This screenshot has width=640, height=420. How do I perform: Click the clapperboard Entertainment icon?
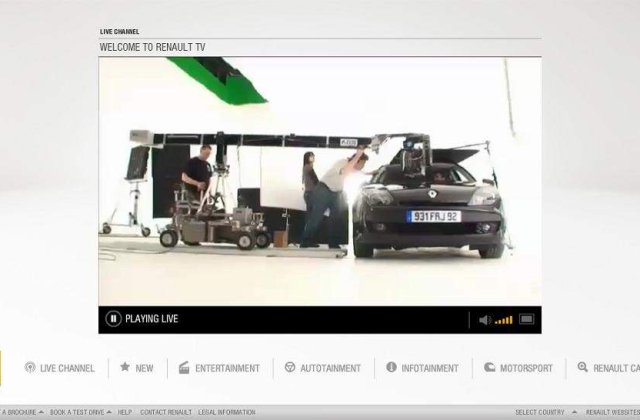click(184, 367)
